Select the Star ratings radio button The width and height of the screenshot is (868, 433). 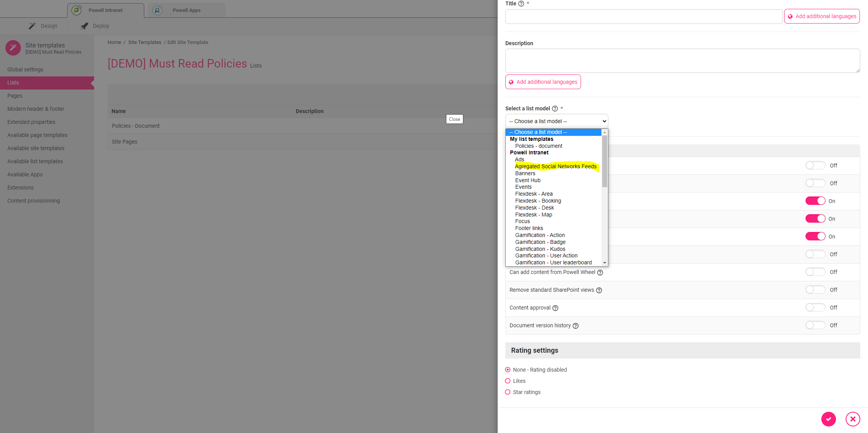coord(508,392)
